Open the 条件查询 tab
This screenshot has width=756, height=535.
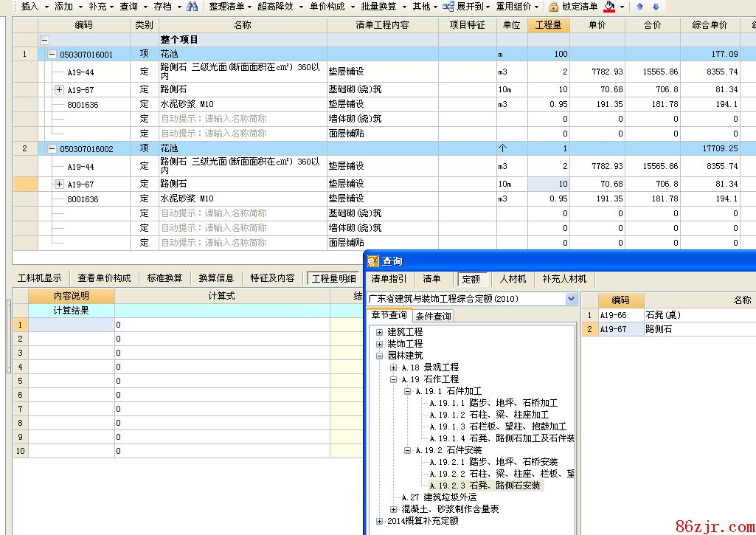(433, 317)
